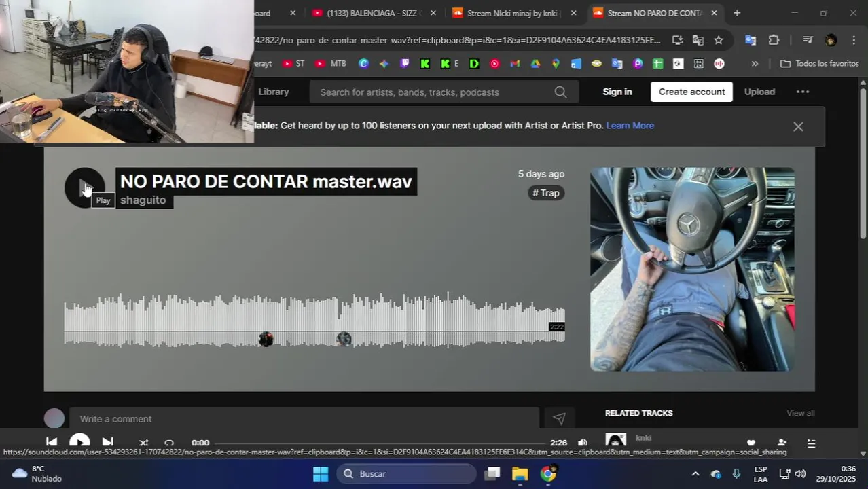Mute the volume in the player bar
Screen dimensions: 868x489
(x=583, y=443)
